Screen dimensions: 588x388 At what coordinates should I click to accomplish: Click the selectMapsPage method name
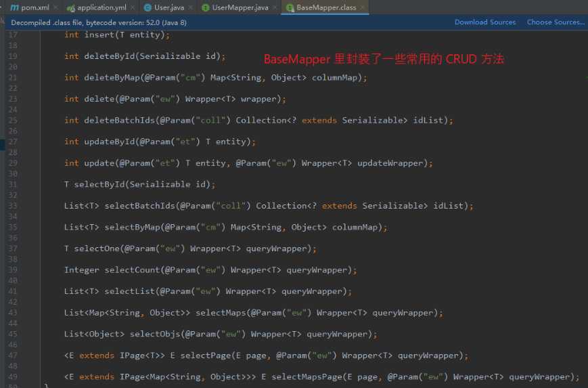(x=307, y=376)
